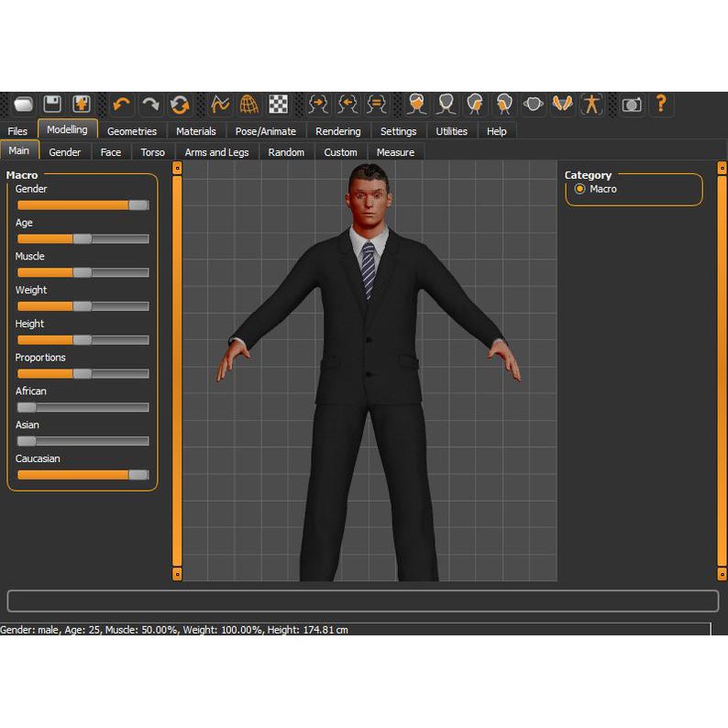Click the reset/refresh circular arrows icon
The width and height of the screenshot is (728, 728).
click(180, 105)
